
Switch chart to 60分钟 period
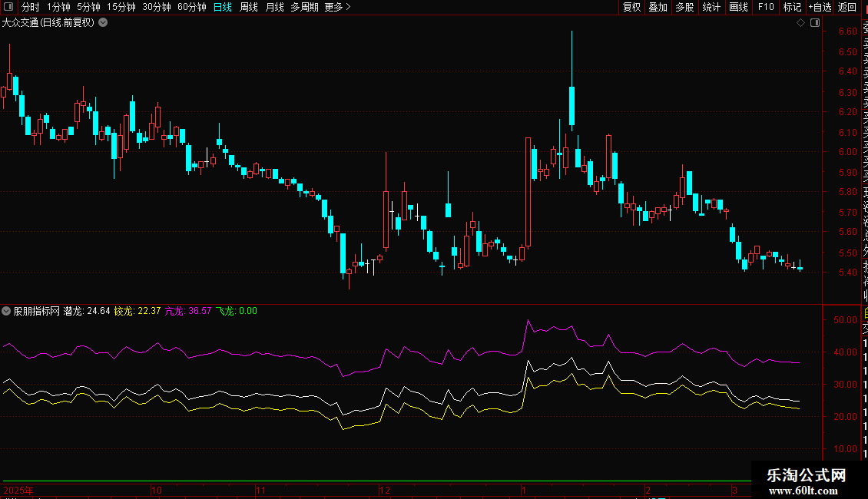pyautogui.click(x=191, y=7)
